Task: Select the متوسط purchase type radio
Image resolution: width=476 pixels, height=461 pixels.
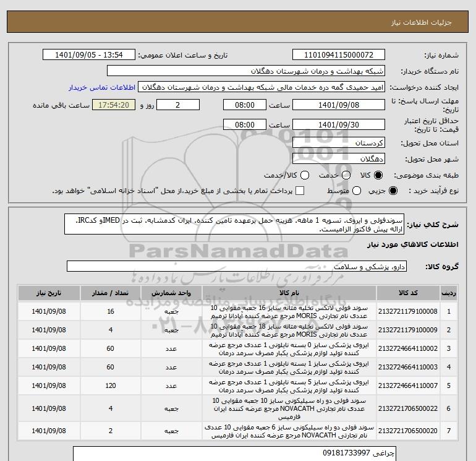Action: (357, 191)
